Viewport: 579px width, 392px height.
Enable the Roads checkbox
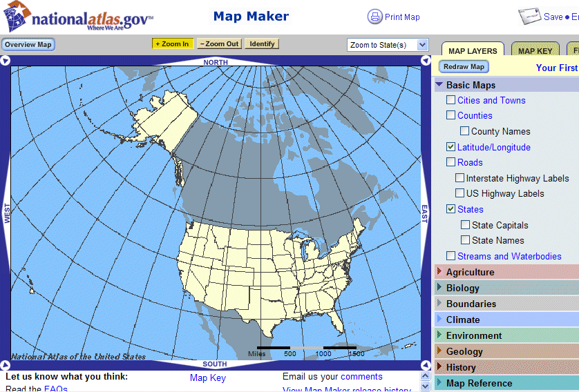tap(450, 161)
